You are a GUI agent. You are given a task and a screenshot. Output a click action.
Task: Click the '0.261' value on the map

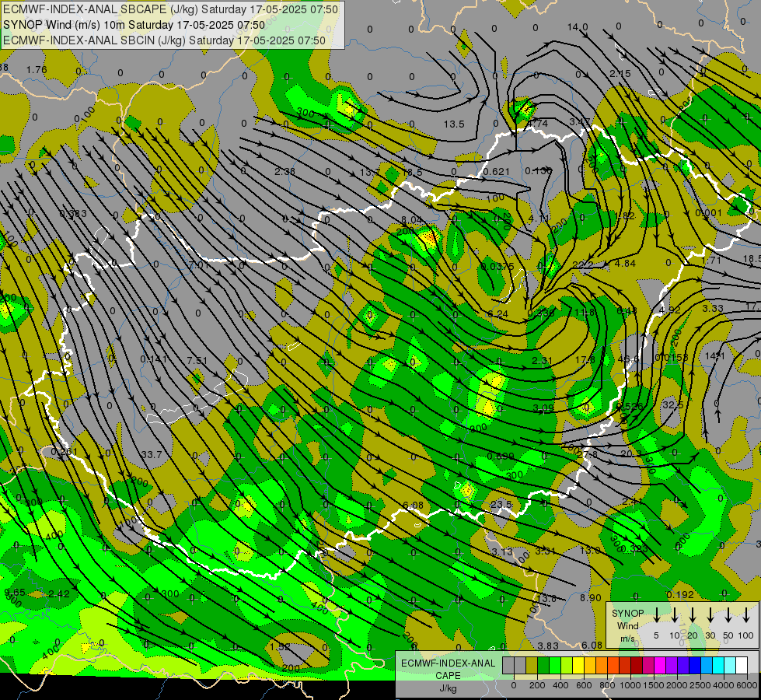[x=64, y=452]
